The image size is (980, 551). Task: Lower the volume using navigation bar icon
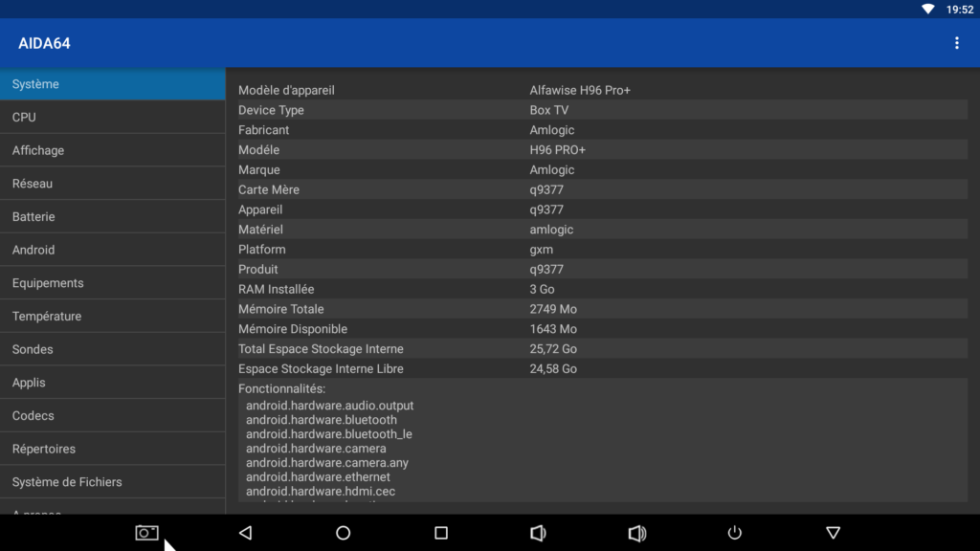point(538,532)
